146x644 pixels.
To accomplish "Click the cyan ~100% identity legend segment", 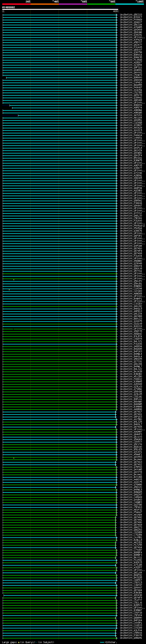I will (130, 4).
